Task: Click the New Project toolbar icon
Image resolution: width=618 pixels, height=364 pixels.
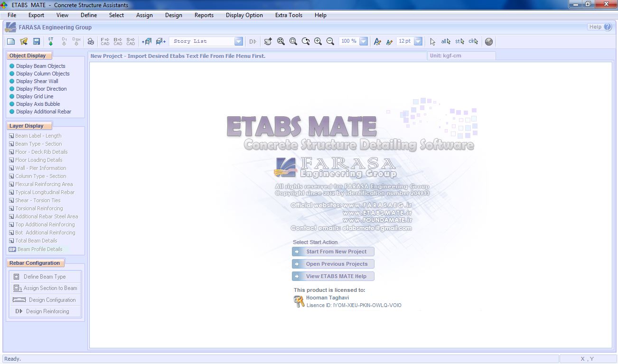Action: tap(11, 42)
